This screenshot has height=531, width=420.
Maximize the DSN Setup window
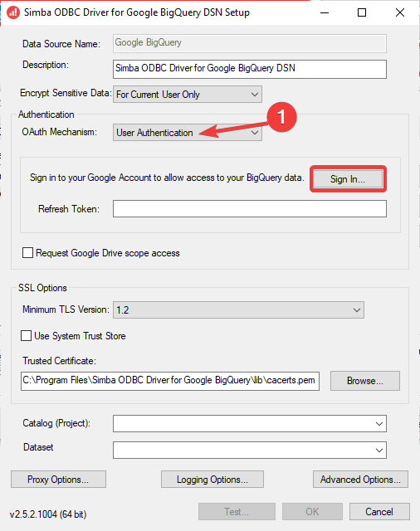[362, 12]
